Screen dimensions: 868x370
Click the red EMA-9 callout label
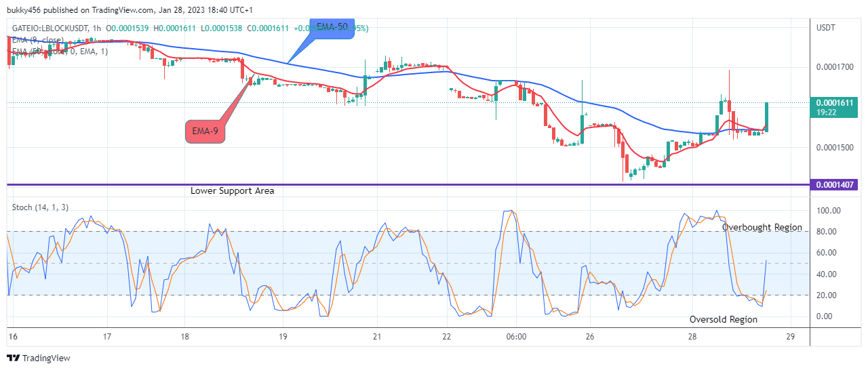click(206, 131)
